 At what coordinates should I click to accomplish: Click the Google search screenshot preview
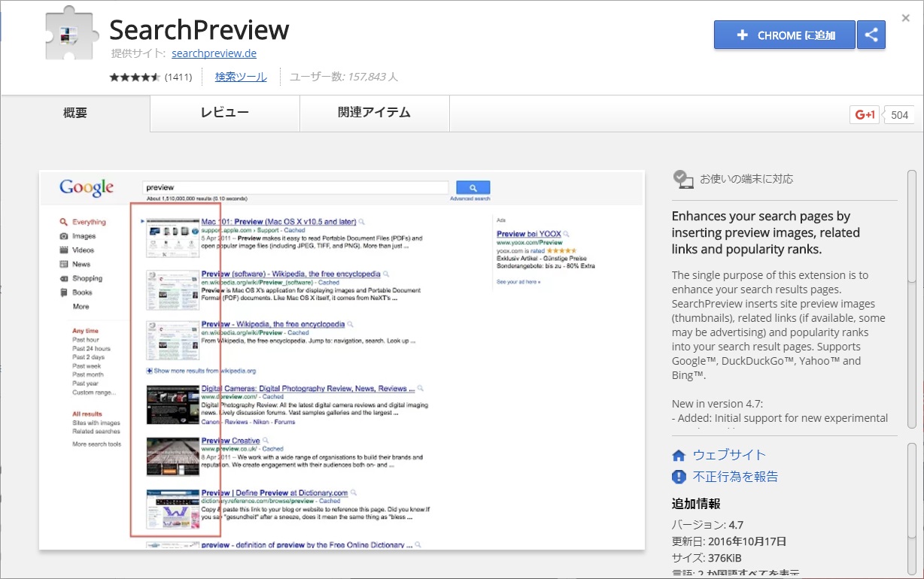click(x=341, y=358)
